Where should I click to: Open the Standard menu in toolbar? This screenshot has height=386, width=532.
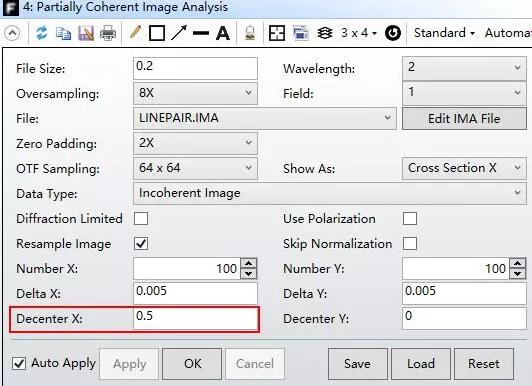tap(444, 33)
